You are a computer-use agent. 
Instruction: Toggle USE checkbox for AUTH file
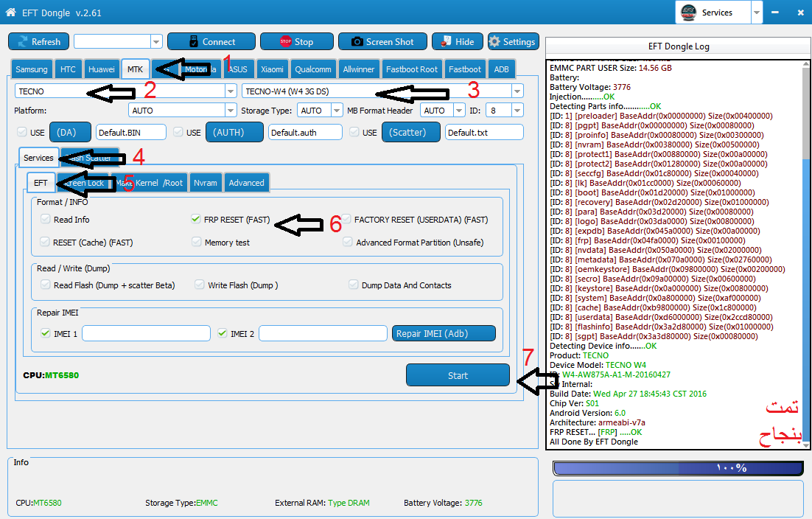tap(178, 132)
